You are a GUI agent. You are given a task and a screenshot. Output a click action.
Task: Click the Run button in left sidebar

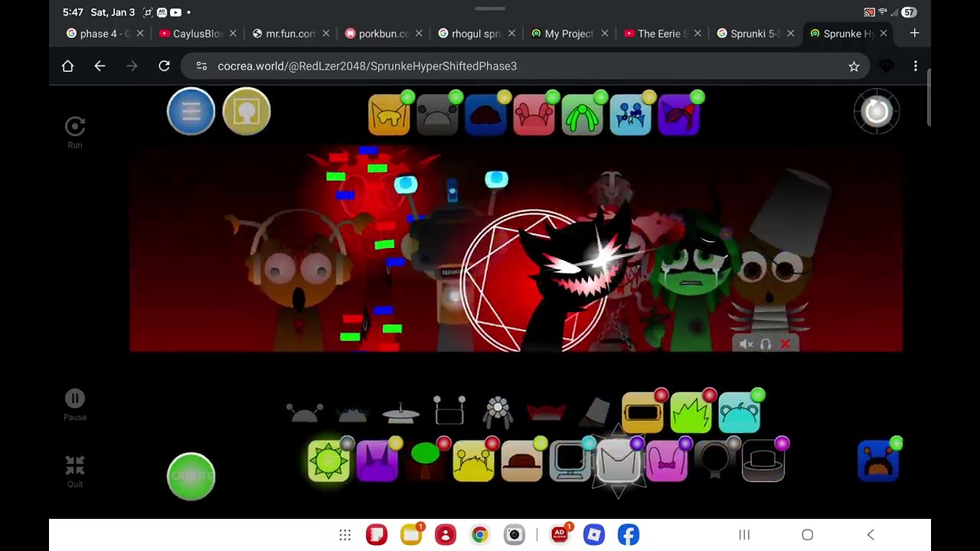75,132
